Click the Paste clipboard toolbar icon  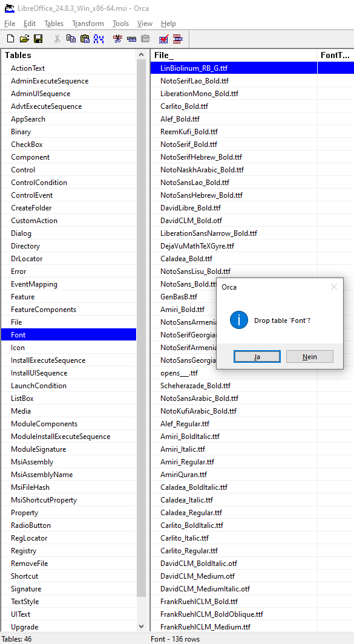[85, 39]
